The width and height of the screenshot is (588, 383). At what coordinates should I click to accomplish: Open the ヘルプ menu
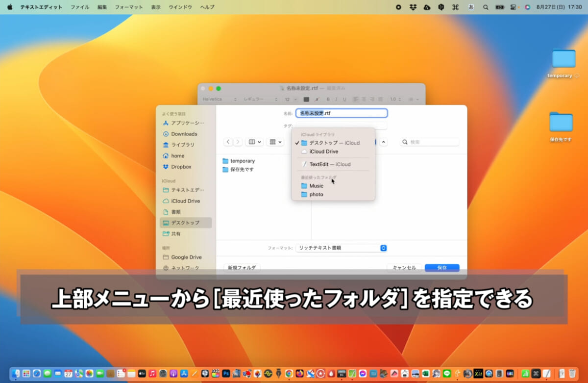click(207, 7)
